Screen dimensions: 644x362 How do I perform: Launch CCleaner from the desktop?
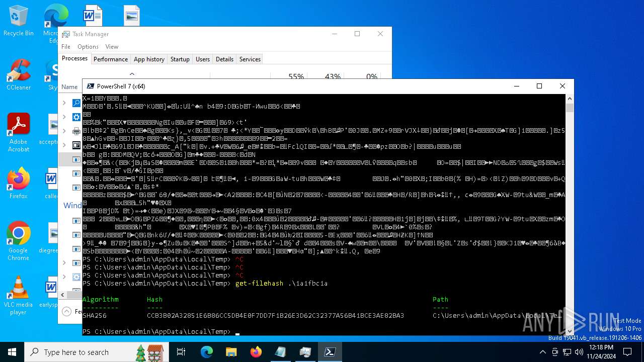click(x=19, y=74)
